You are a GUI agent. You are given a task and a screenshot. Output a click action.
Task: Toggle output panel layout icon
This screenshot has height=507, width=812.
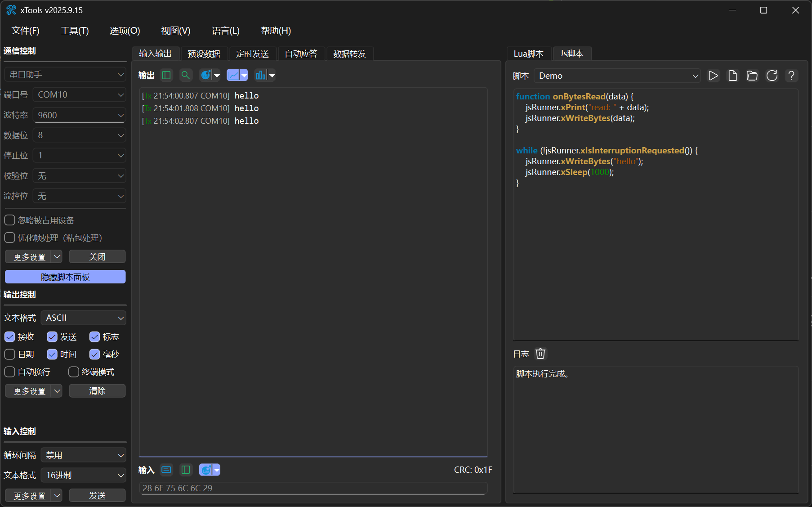point(166,75)
